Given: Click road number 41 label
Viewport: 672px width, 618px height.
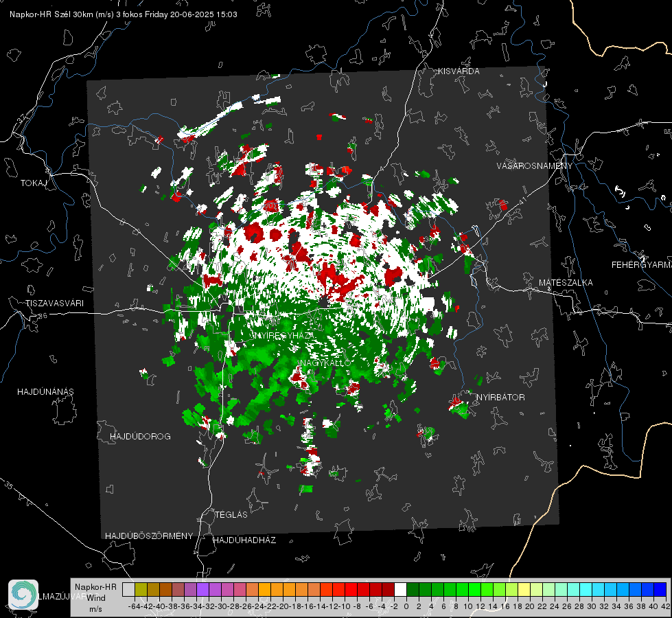Looking at the screenshot, I should [x=522, y=201].
